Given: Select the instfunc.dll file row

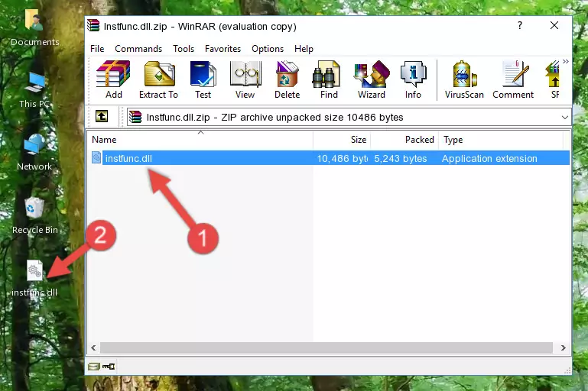Looking at the screenshot, I should point(330,158).
